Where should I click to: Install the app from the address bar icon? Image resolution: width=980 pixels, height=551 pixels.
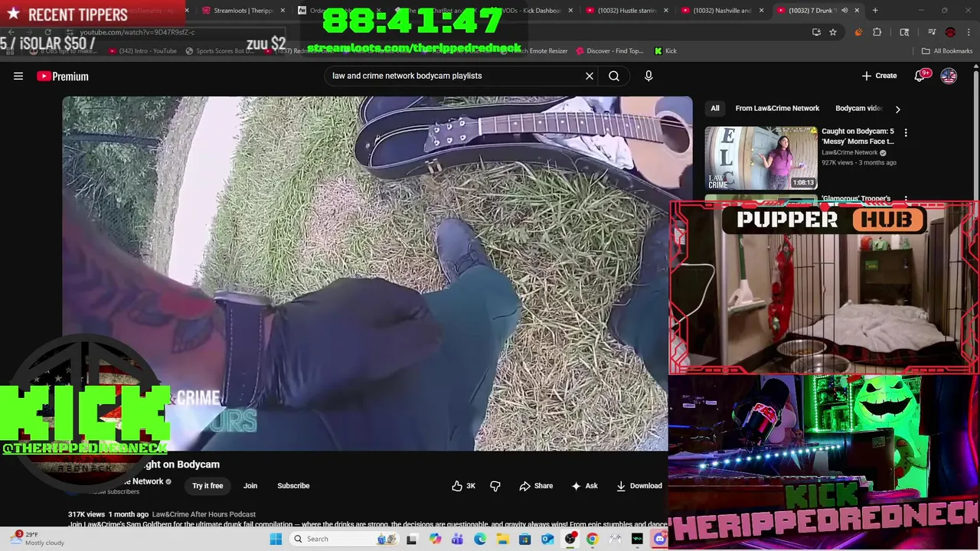click(816, 32)
